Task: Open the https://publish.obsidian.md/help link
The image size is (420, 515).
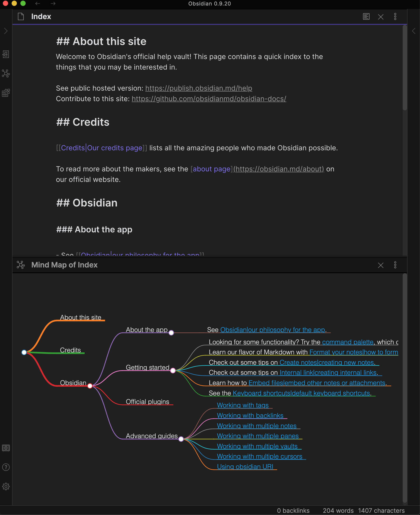Action: tap(198, 88)
